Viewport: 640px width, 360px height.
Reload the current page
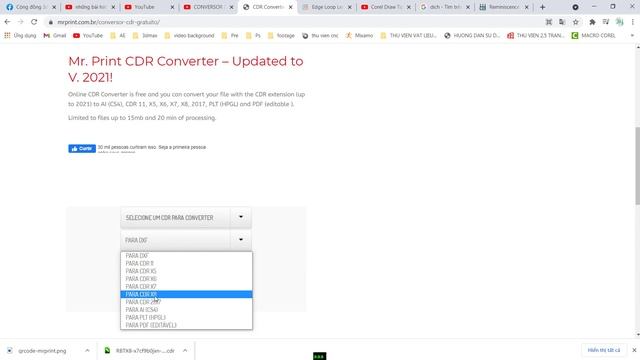click(x=34, y=22)
